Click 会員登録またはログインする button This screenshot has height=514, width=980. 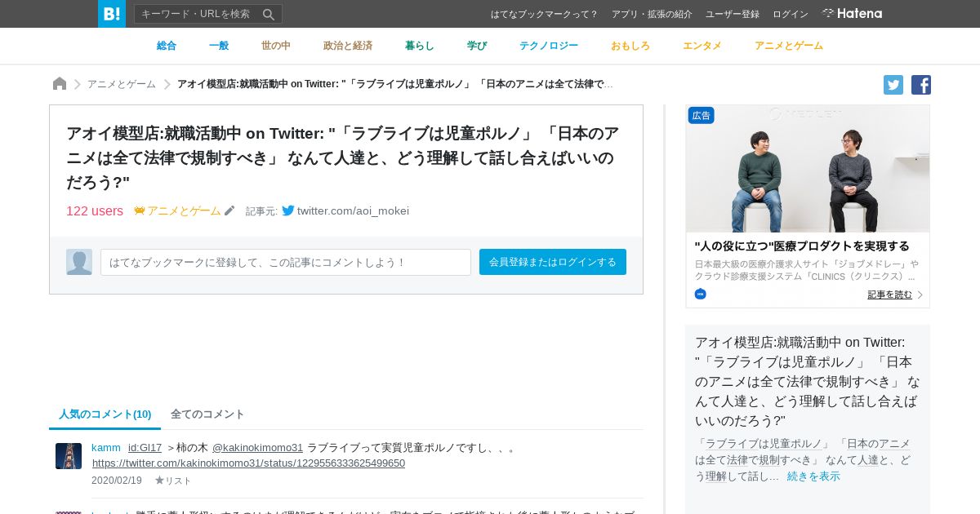(553, 262)
